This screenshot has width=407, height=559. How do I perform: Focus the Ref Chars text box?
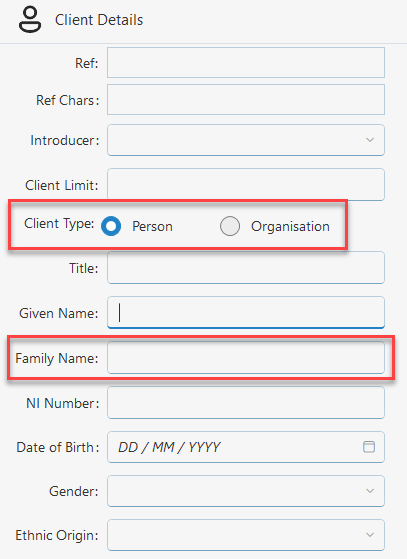point(246,99)
